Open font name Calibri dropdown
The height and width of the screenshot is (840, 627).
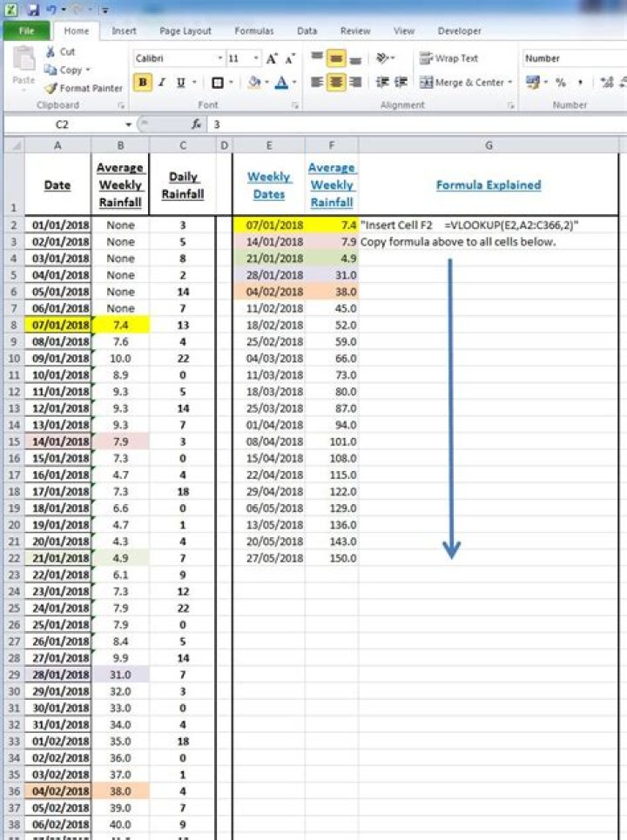(219, 57)
